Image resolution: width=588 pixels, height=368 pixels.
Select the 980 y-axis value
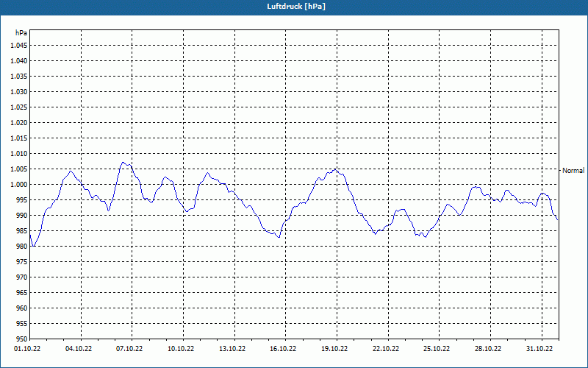pyautogui.click(x=22, y=247)
